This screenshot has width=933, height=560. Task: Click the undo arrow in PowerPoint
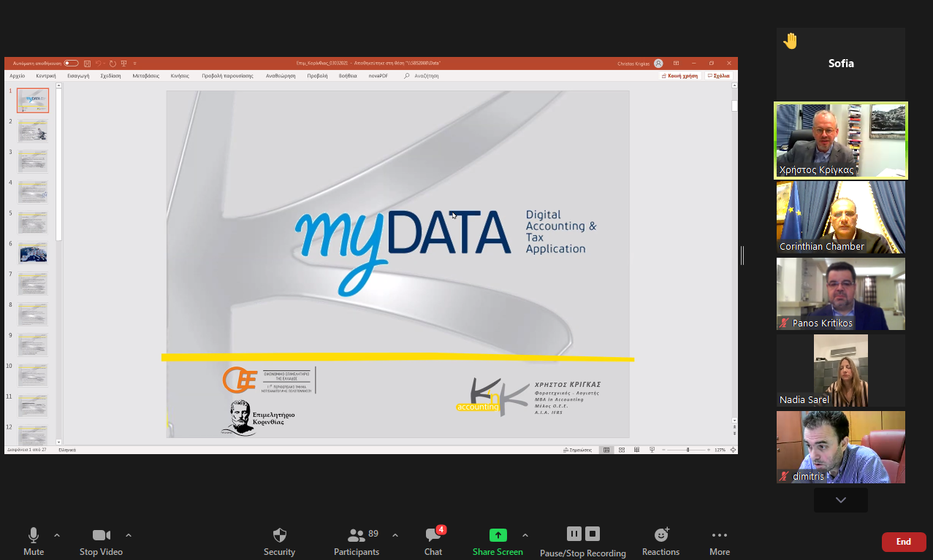coord(98,64)
